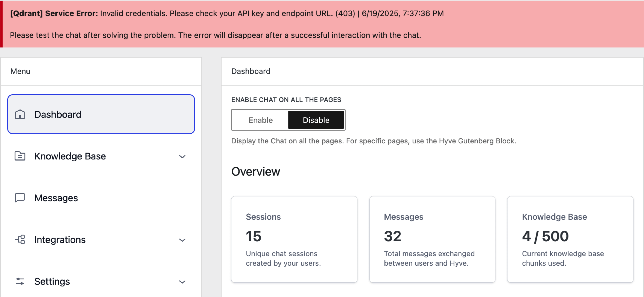This screenshot has height=297, width=644.
Task: Open the Integrations menu label
Action: point(60,240)
